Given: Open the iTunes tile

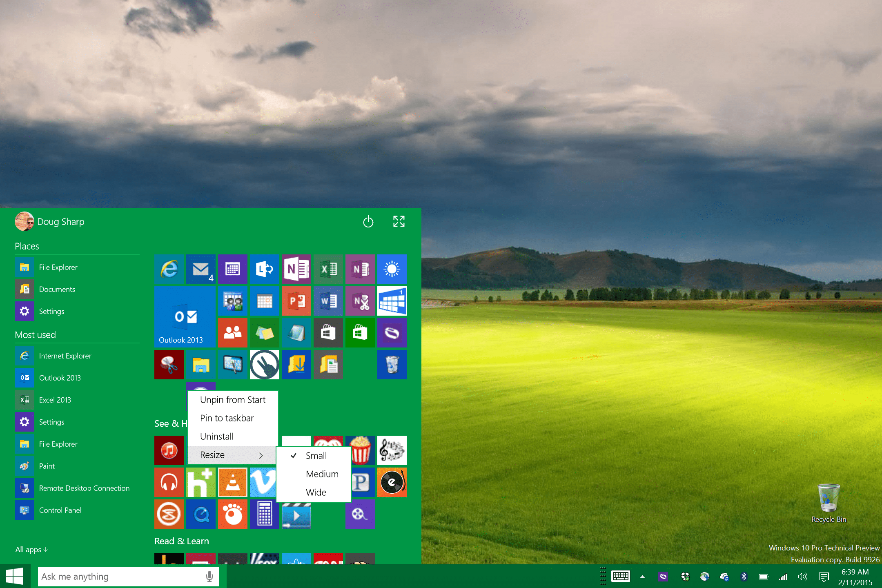Looking at the screenshot, I should click(x=169, y=450).
